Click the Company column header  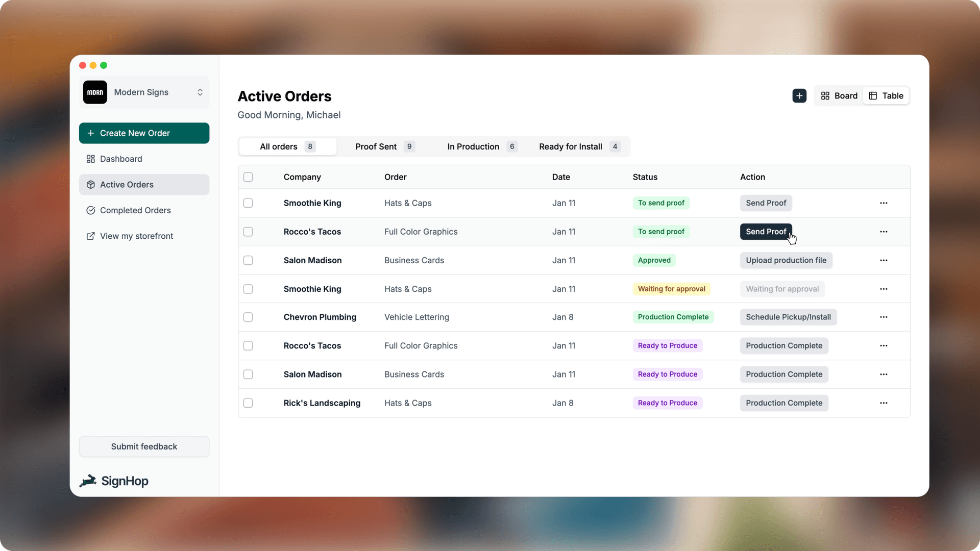coord(302,177)
